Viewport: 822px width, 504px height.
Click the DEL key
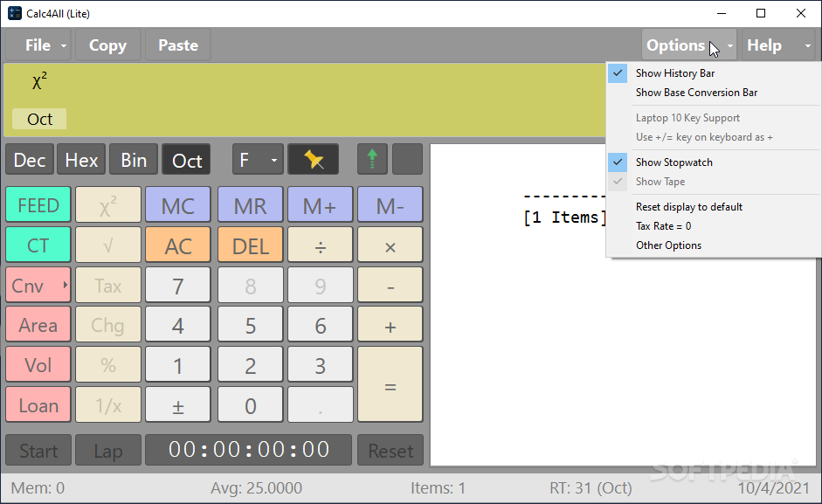(251, 245)
